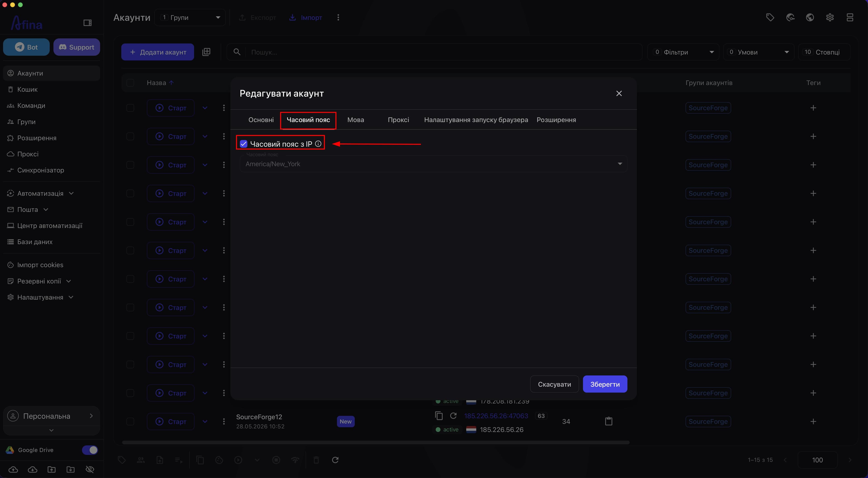Expand Пошта sidebar section
Screen dimensions: 868x478
point(52,210)
